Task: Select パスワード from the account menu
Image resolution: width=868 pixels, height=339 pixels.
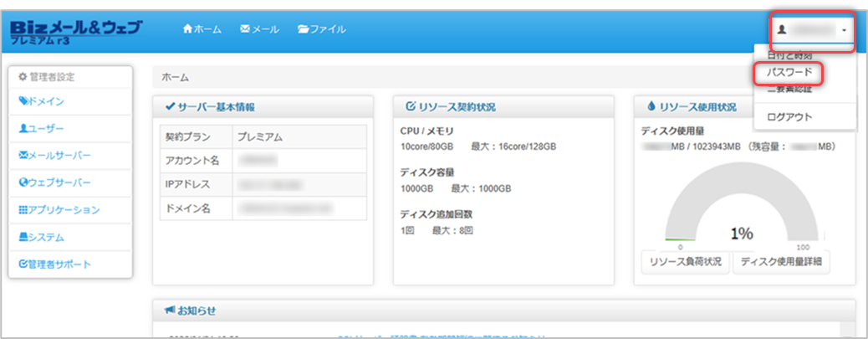Action: pyautogui.click(x=789, y=73)
